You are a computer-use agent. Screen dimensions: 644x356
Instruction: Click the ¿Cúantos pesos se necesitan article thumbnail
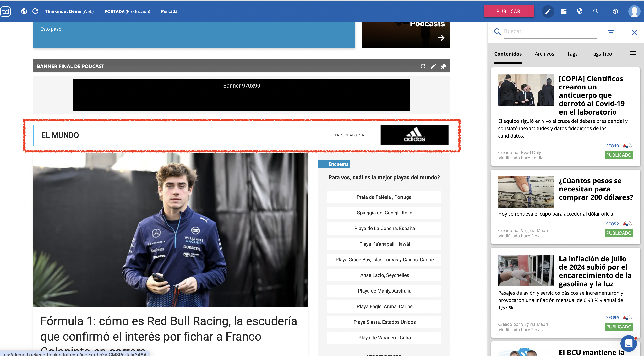[x=526, y=192]
